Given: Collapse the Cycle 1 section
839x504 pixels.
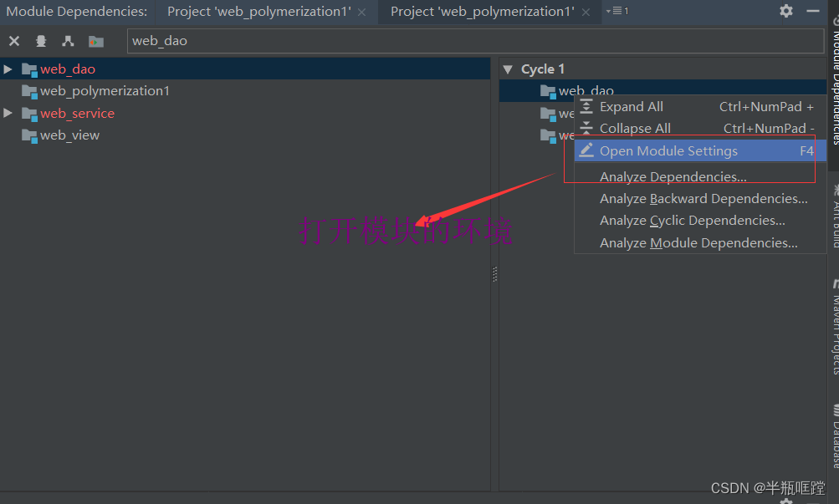Looking at the screenshot, I should 509,69.
